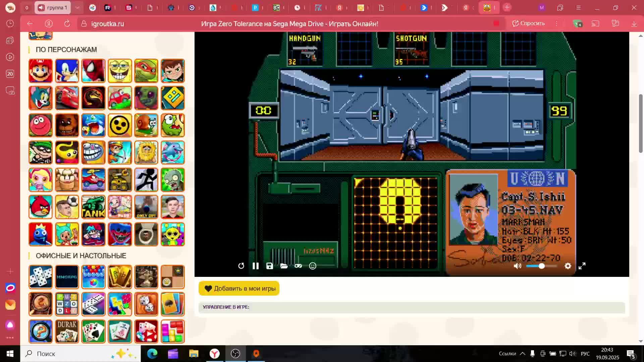The height and width of the screenshot is (362, 644).
Task: Restart the emulator game
Action: 241,266
